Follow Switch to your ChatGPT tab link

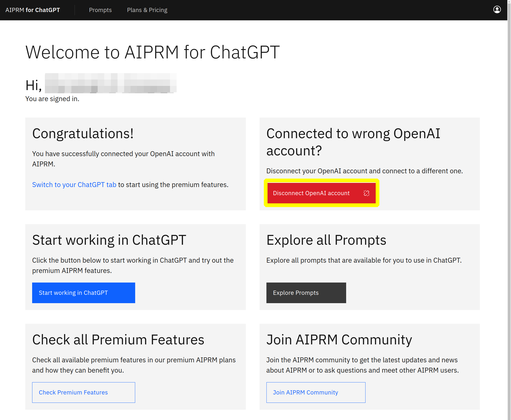click(x=74, y=185)
